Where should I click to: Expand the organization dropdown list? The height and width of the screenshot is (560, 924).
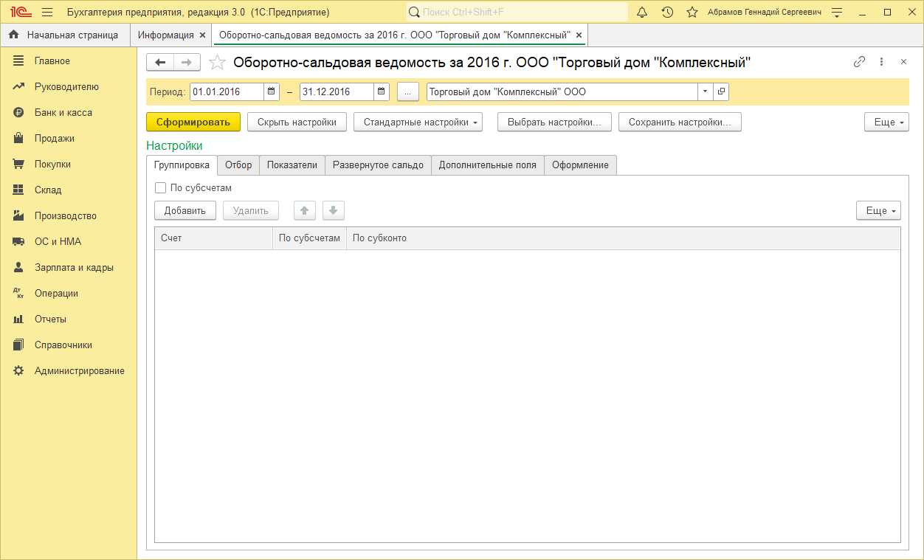[x=705, y=91]
